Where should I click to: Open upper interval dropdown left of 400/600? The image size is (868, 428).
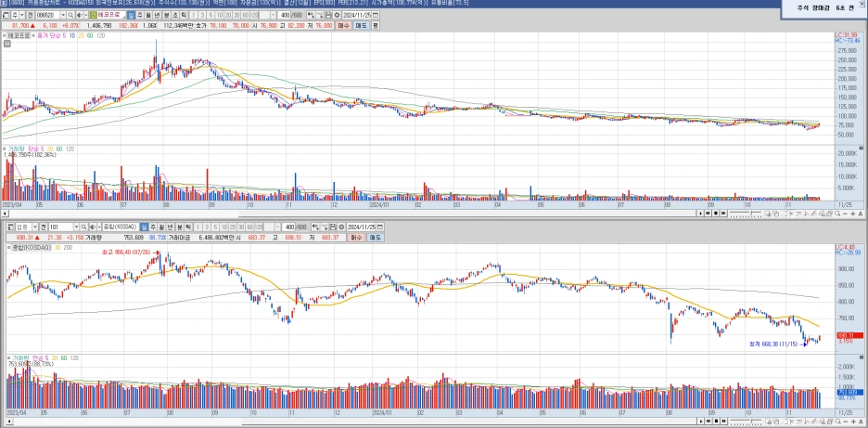pyautogui.click(x=273, y=15)
